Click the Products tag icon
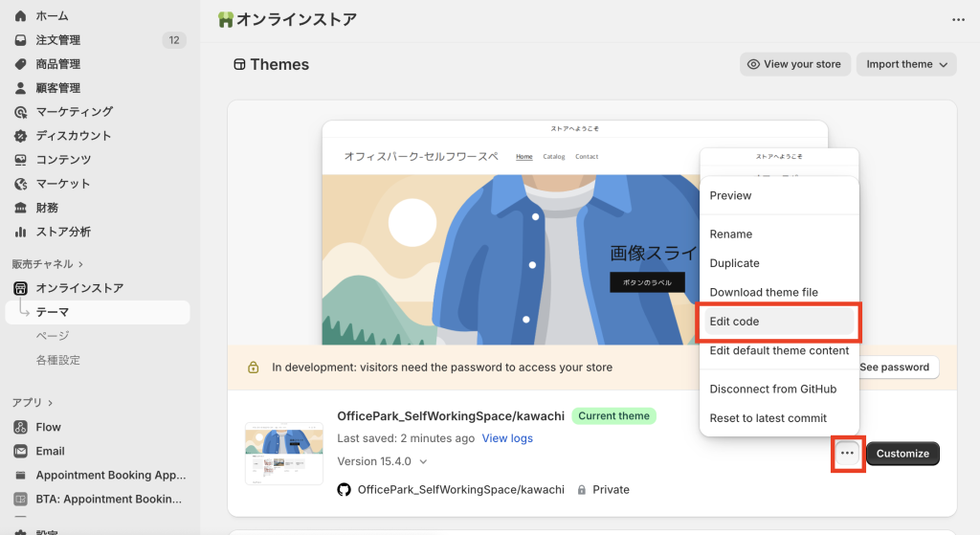Image resolution: width=980 pixels, height=535 pixels. 20,64
